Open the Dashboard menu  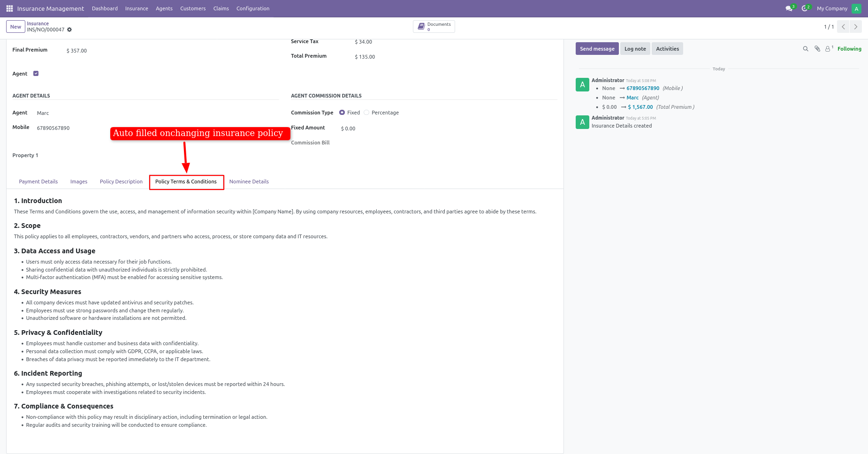tap(105, 8)
